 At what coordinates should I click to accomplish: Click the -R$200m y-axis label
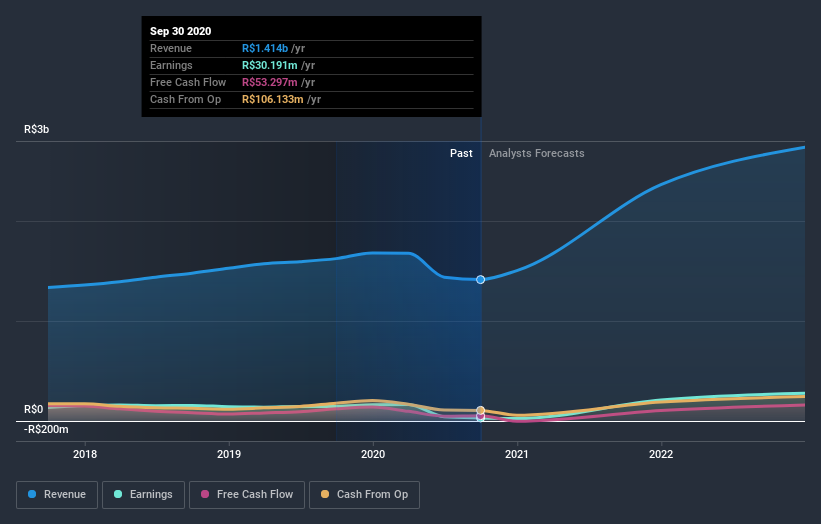(46, 429)
